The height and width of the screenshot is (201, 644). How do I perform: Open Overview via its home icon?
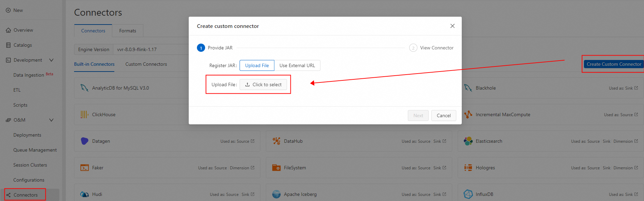9,30
